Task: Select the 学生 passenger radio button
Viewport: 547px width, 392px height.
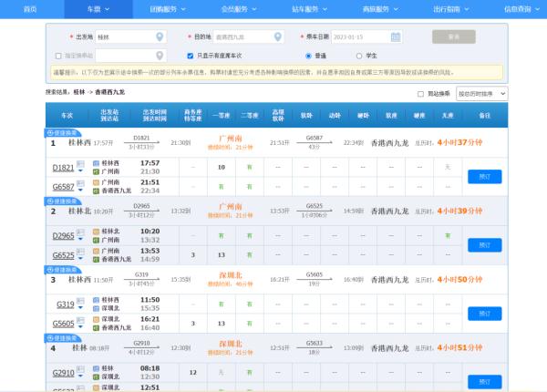Action: [x=359, y=56]
